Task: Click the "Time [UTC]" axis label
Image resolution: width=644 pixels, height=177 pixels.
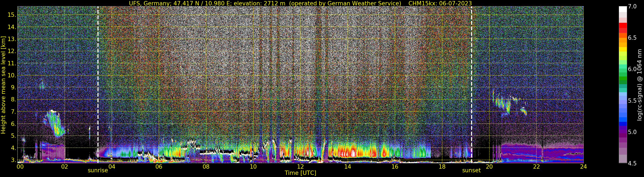Action: tap(300, 173)
